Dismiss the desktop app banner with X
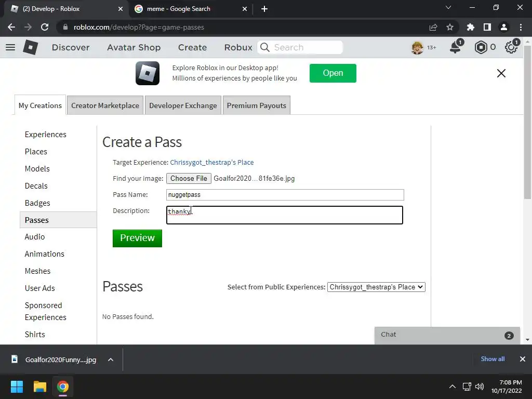Screen dimensions: 532x399 pos(501,73)
